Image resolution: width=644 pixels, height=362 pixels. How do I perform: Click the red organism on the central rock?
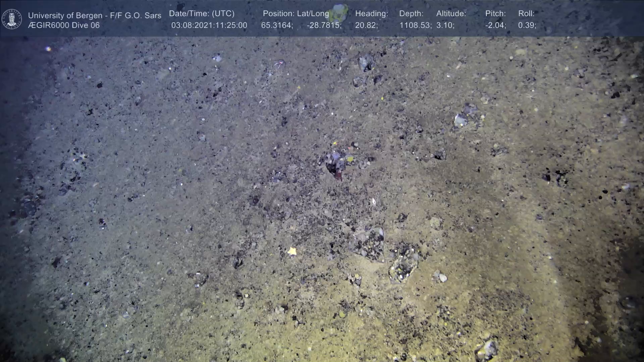[338, 175]
